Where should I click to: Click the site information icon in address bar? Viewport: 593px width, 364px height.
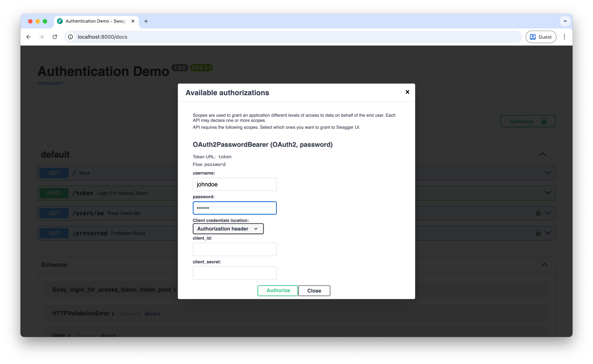(70, 37)
